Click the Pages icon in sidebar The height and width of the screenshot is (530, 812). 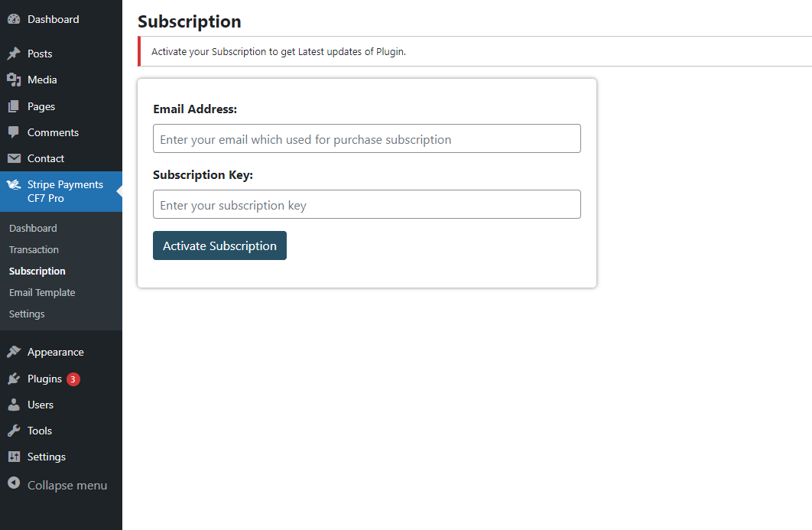coord(14,106)
